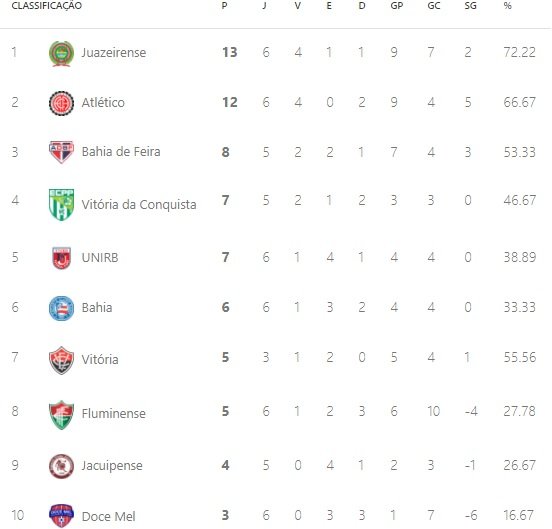The width and height of the screenshot is (552, 529).
Task: Click the Atlético team crest
Action: 61,103
